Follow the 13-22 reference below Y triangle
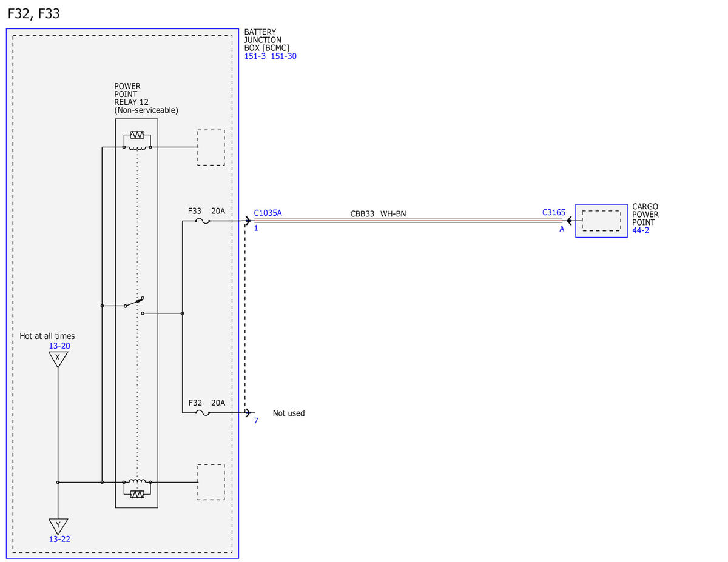 tap(59, 539)
